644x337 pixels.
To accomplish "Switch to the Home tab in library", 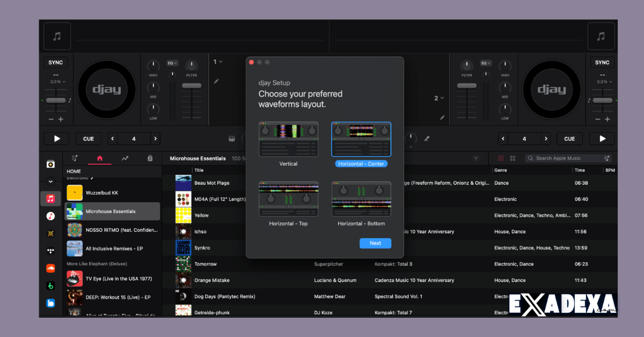I will point(99,158).
